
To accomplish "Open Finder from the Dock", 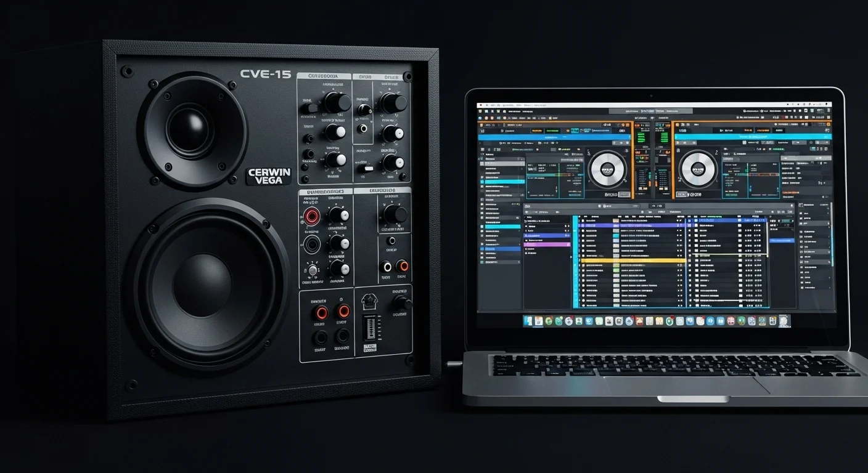I will coord(528,321).
